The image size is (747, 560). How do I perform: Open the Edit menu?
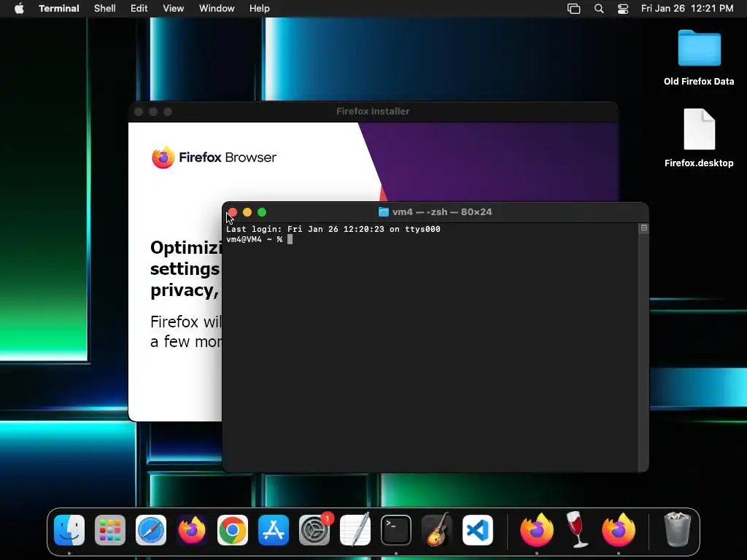(x=139, y=9)
